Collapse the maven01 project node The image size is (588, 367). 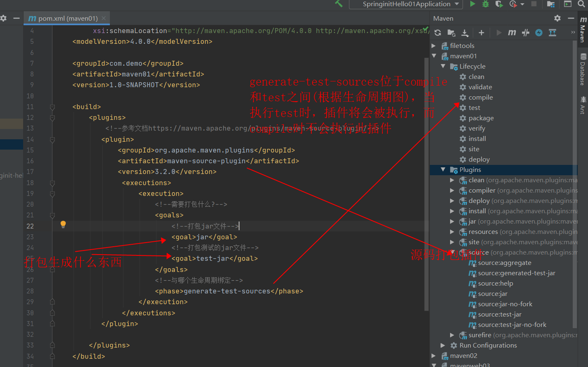coord(434,56)
